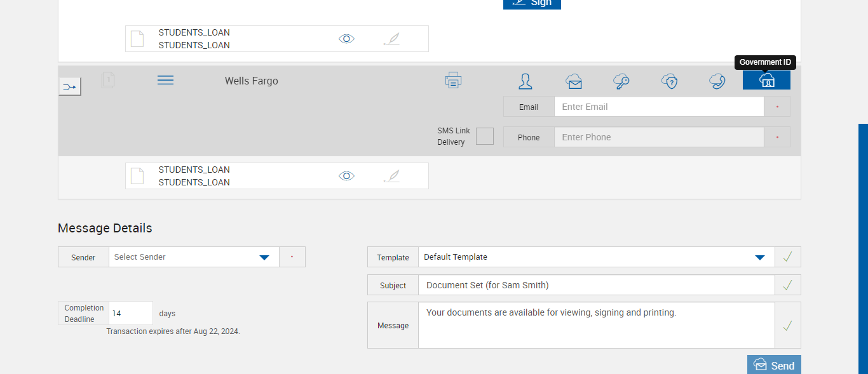
Task: View the top STUDENTS_LOAN document via its eye icon
Action: pyautogui.click(x=346, y=39)
